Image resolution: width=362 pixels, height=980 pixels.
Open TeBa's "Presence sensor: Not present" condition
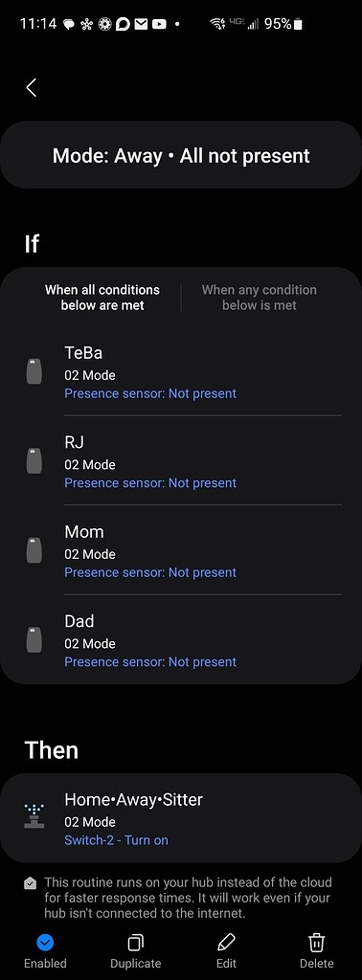click(150, 393)
